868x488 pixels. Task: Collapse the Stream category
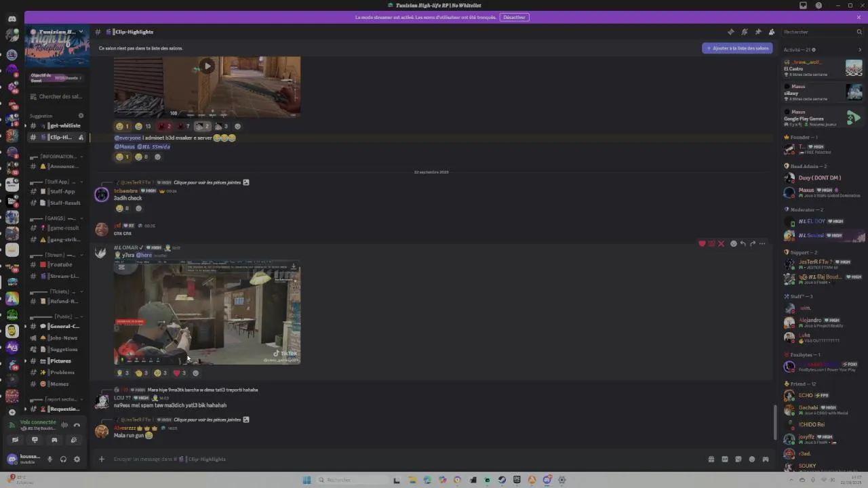[x=57, y=255]
